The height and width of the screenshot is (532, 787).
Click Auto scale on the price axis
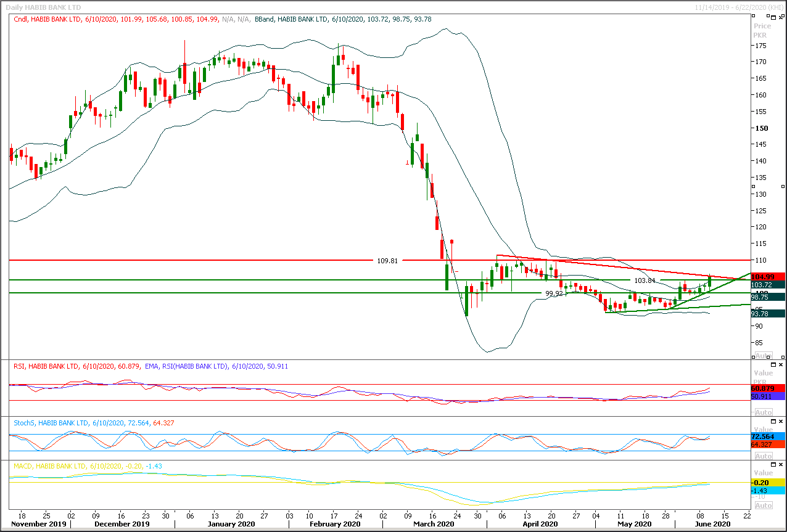(x=763, y=356)
